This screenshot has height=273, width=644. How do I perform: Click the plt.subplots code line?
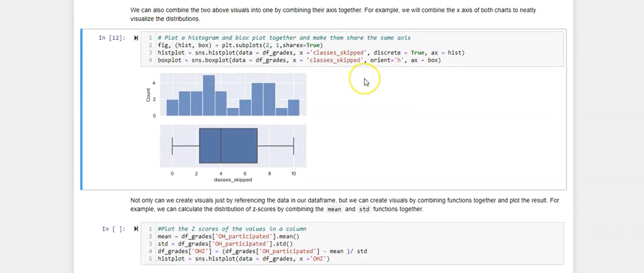[x=240, y=45]
